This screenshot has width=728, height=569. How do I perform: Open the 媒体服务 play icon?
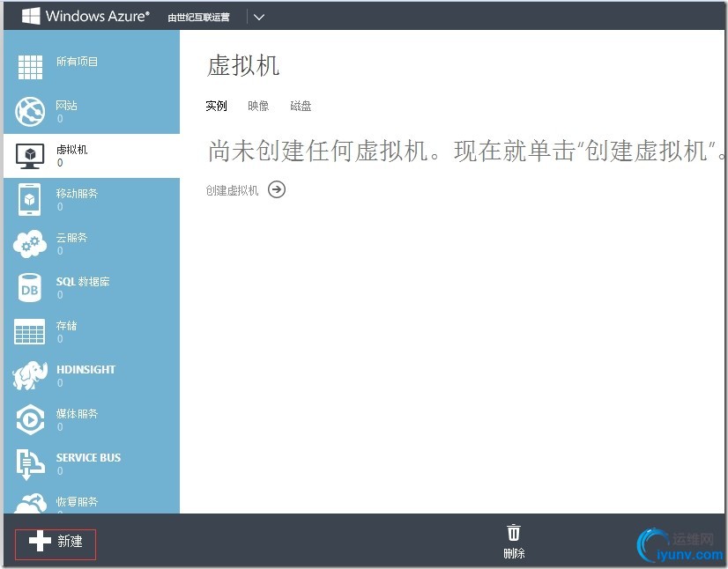point(30,419)
